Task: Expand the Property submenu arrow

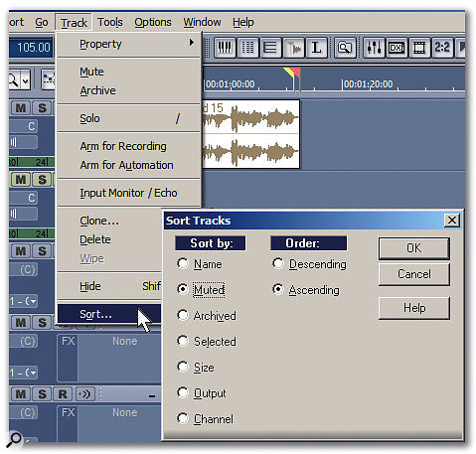Action: pyautogui.click(x=192, y=43)
